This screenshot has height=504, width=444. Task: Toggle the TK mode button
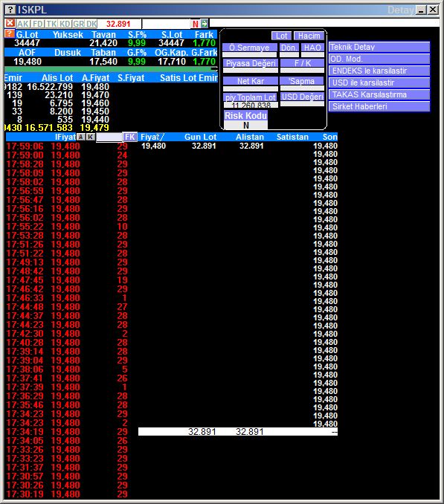51,24
